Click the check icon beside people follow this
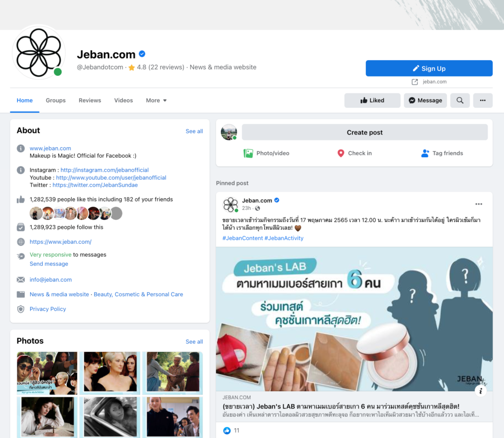Screen dimensions: 504x438 click(x=21, y=227)
